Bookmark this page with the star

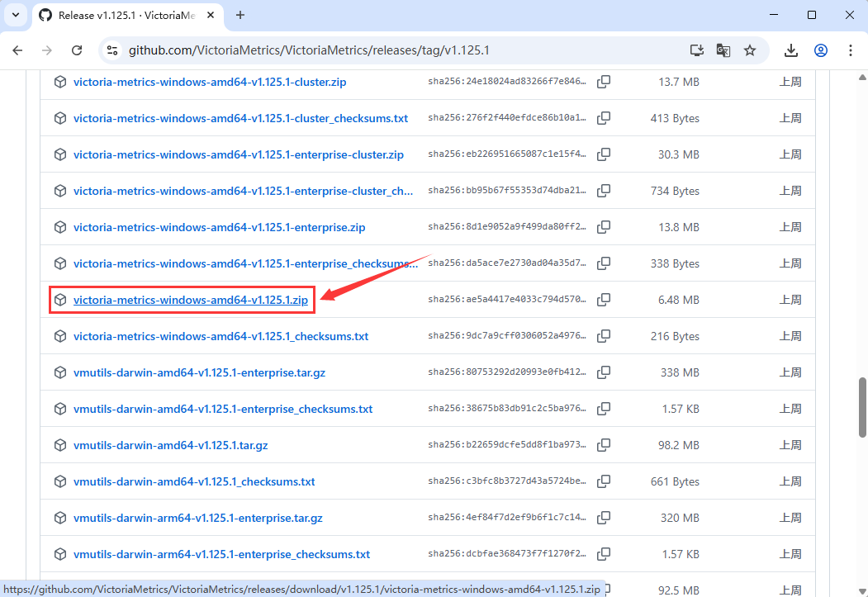click(x=750, y=50)
